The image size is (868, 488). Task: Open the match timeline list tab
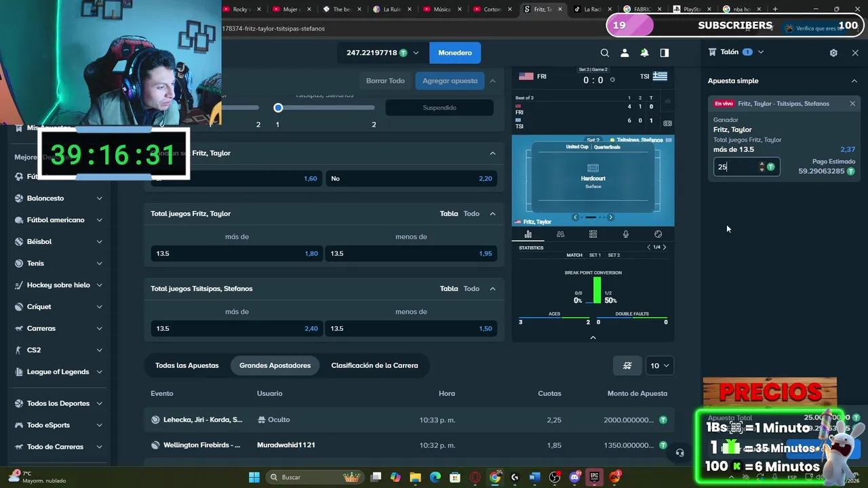click(593, 235)
